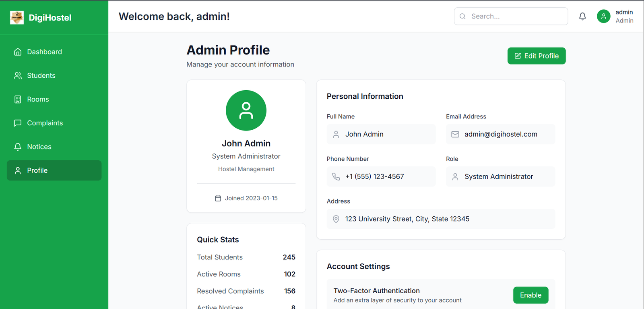Click the Students people icon

tap(18, 76)
